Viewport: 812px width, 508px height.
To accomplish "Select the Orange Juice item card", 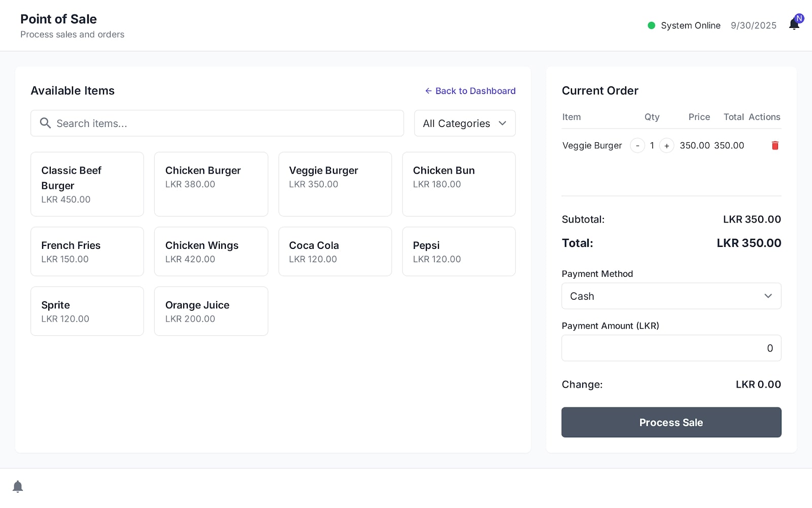I will (211, 311).
